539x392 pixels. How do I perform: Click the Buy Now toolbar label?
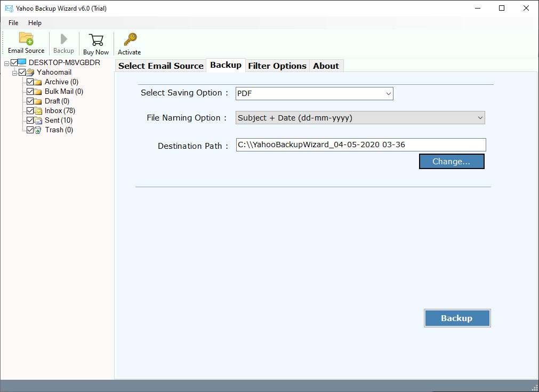96,52
